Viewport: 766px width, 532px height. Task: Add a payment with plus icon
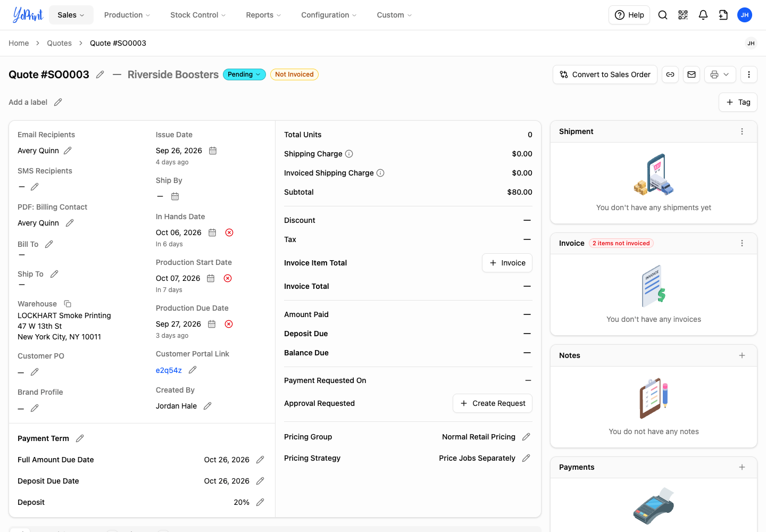(x=742, y=467)
